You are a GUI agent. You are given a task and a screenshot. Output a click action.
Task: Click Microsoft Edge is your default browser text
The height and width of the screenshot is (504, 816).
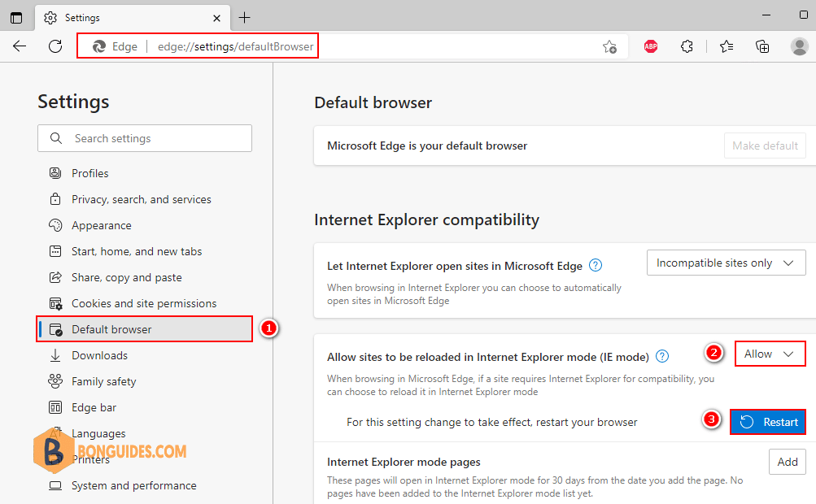[427, 146]
